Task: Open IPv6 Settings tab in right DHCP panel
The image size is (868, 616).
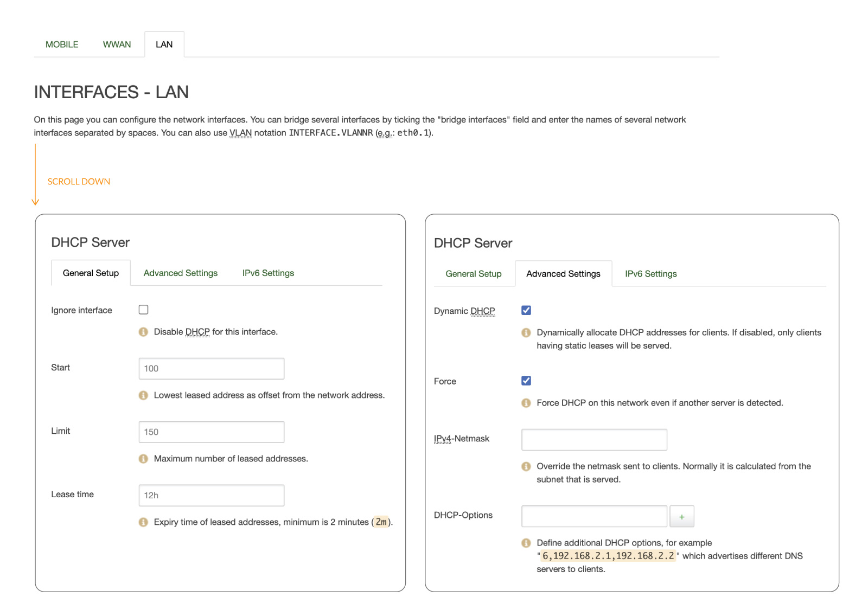Action: tap(650, 274)
